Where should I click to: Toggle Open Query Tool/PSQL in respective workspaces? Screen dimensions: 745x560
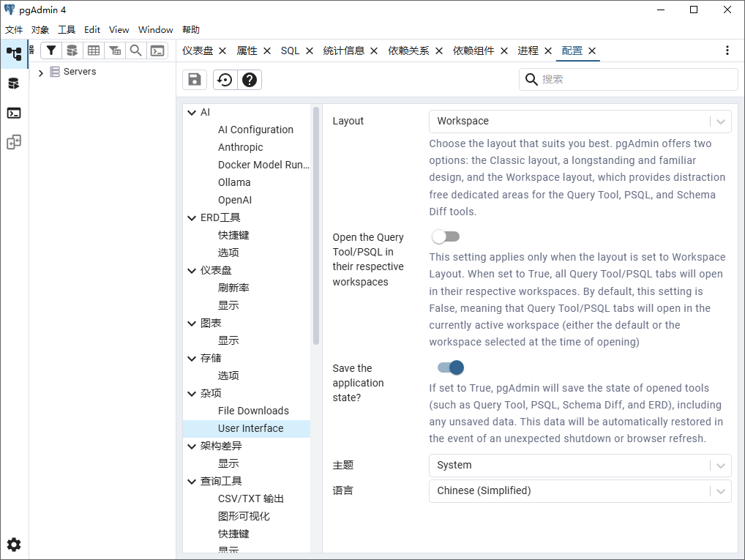pos(446,236)
